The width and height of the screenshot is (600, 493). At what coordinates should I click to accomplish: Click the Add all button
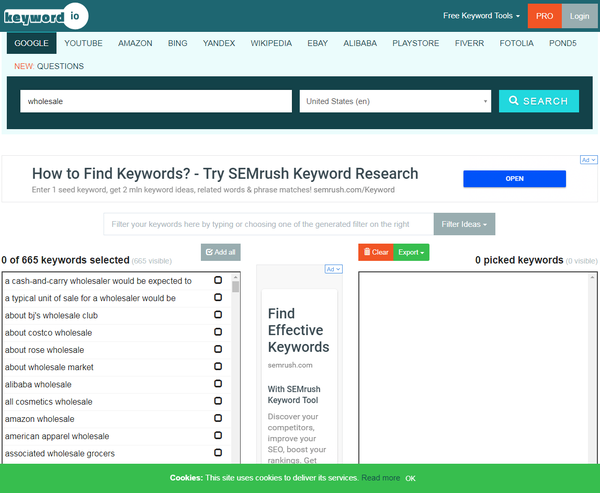221,252
